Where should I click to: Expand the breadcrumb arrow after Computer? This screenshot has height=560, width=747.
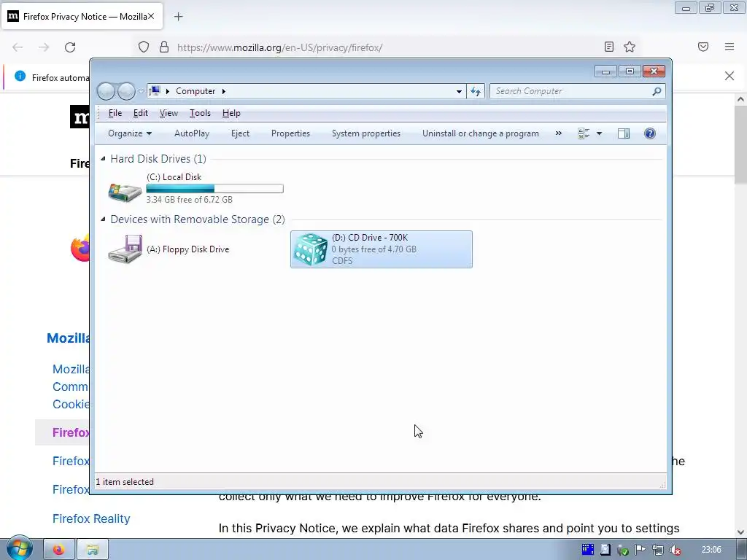click(x=223, y=91)
